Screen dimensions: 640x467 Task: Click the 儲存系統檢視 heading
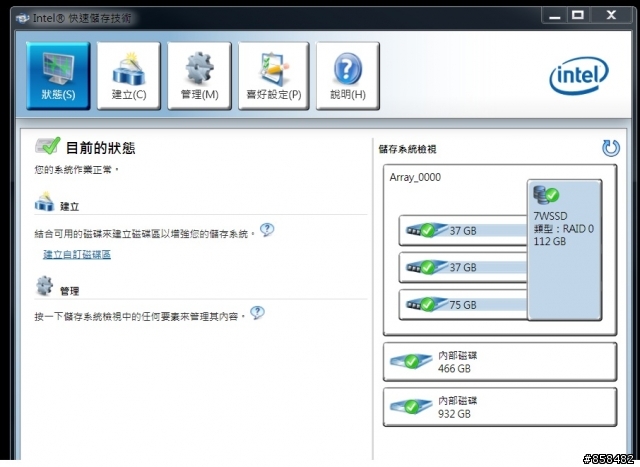click(x=407, y=149)
